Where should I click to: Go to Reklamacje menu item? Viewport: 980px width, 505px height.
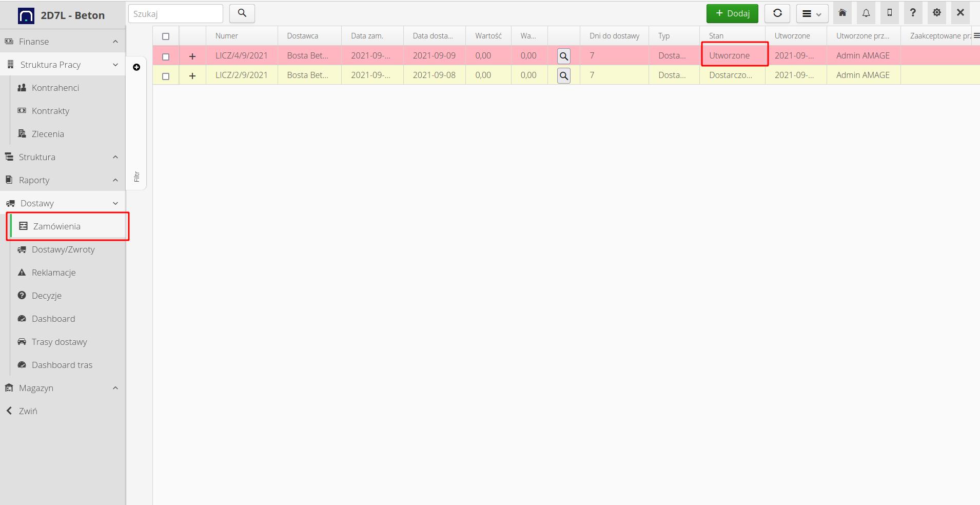pyautogui.click(x=54, y=273)
